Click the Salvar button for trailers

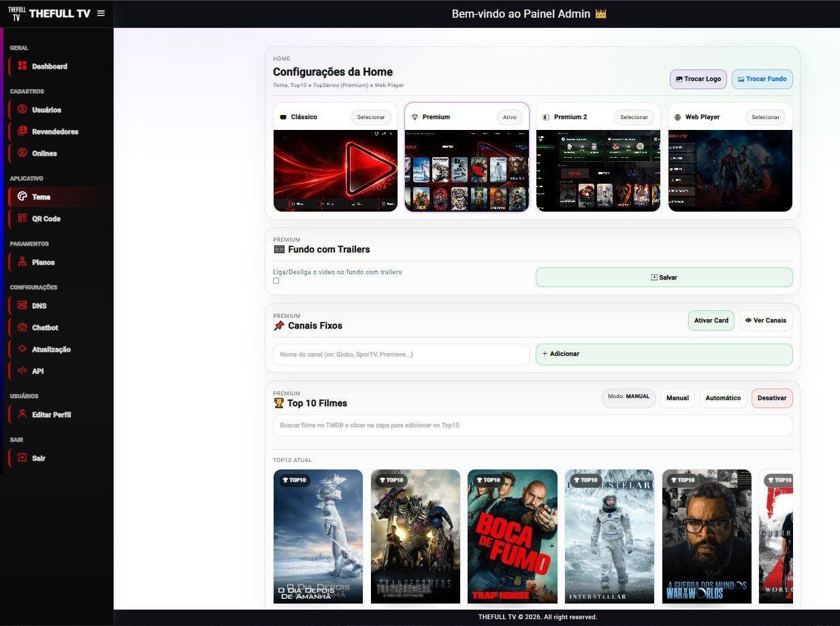[x=664, y=278]
